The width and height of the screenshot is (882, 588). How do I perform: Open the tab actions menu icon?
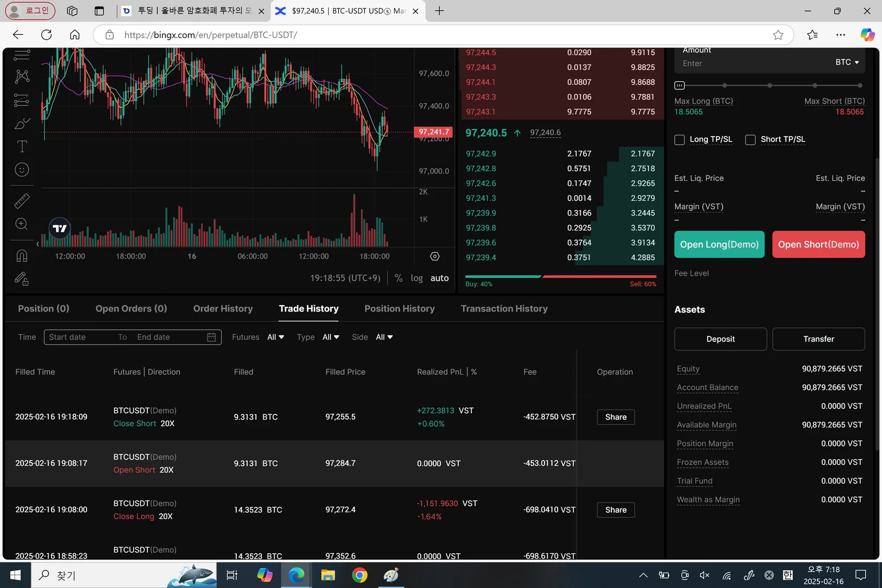pyautogui.click(x=99, y=11)
